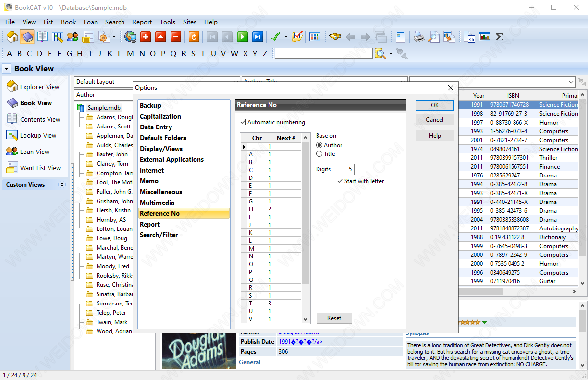The width and height of the screenshot is (588, 380).
Task: Select Twain, Mark folder in tree
Action: click(x=112, y=322)
